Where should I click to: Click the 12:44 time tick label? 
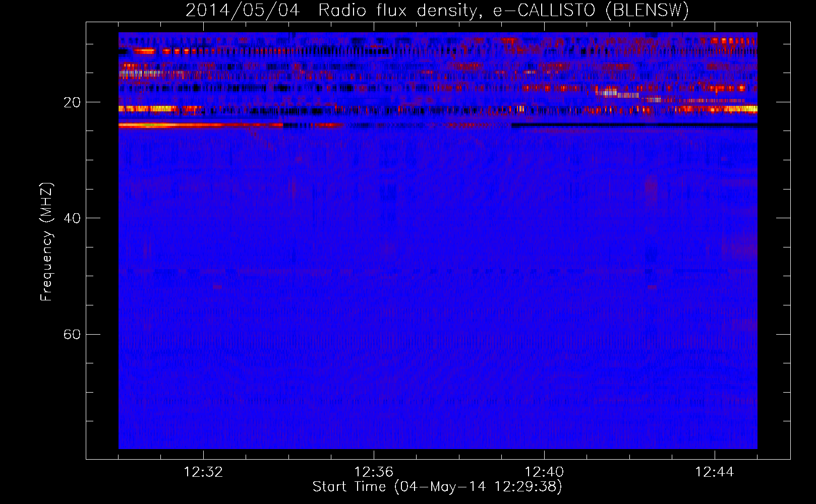[x=715, y=472]
